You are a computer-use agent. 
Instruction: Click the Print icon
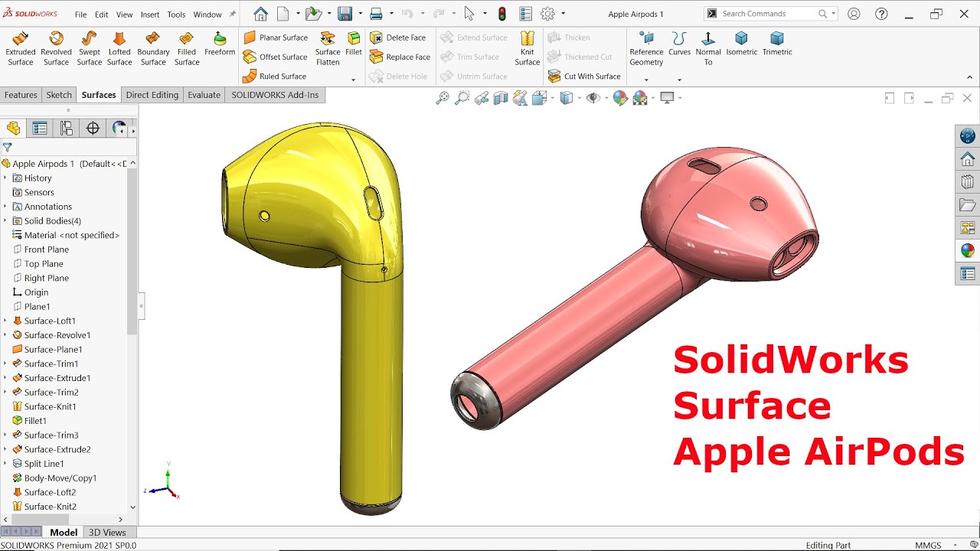point(376,14)
